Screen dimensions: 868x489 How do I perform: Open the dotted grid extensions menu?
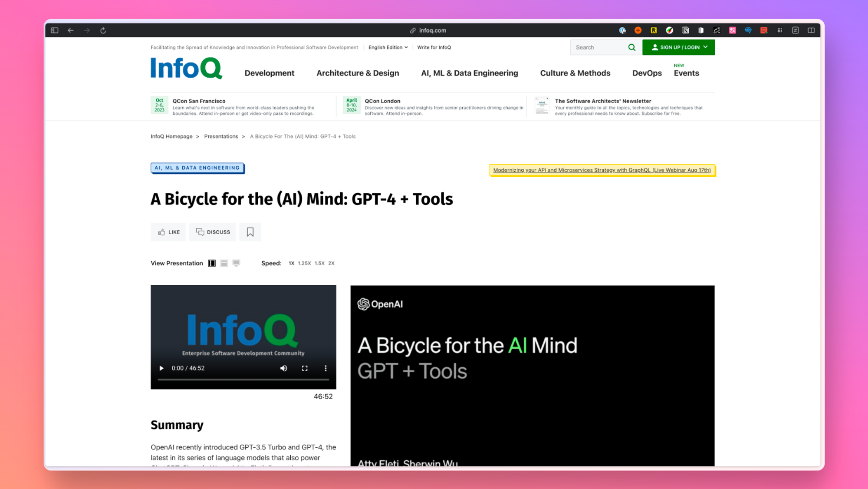[x=780, y=30]
